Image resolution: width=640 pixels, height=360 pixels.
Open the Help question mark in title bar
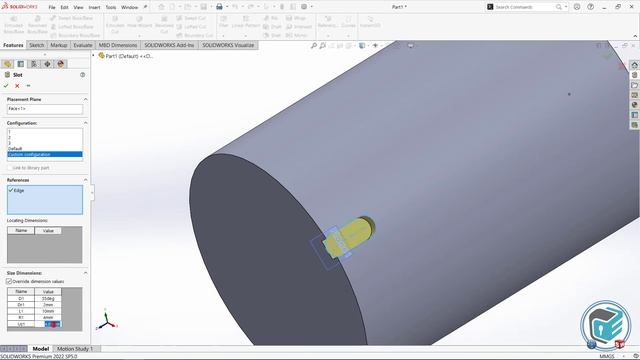click(591, 7)
